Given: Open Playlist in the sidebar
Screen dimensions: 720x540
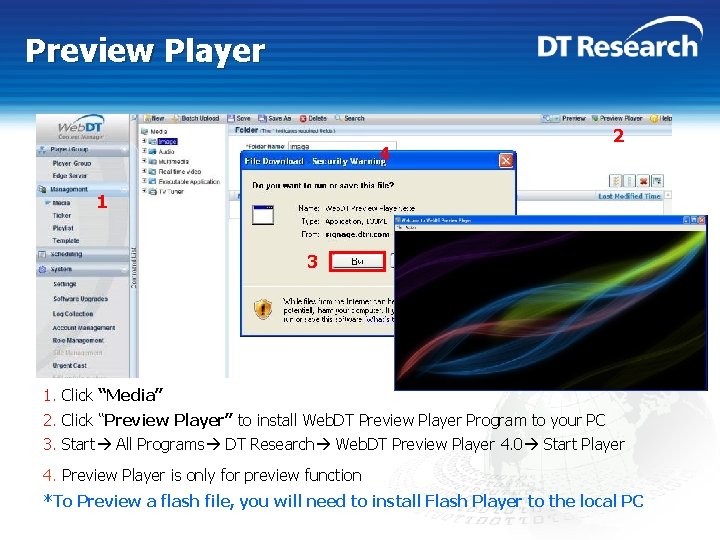Looking at the screenshot, I should click(63, 228).
